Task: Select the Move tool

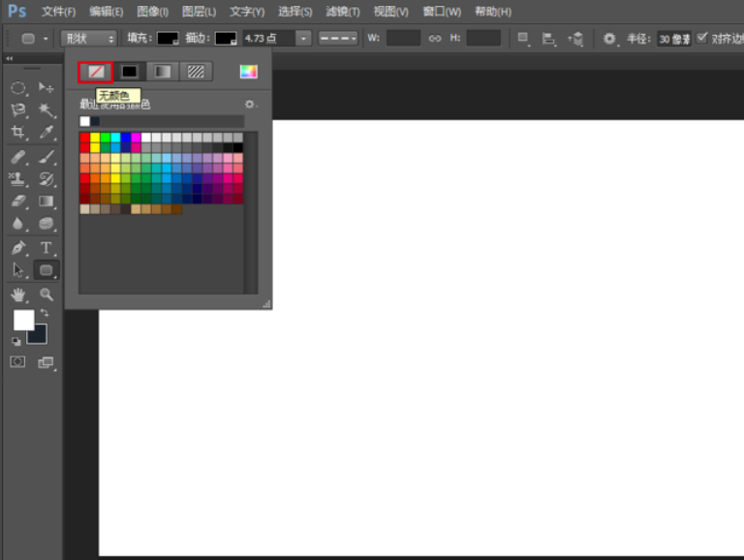Action: click(46, 88)
